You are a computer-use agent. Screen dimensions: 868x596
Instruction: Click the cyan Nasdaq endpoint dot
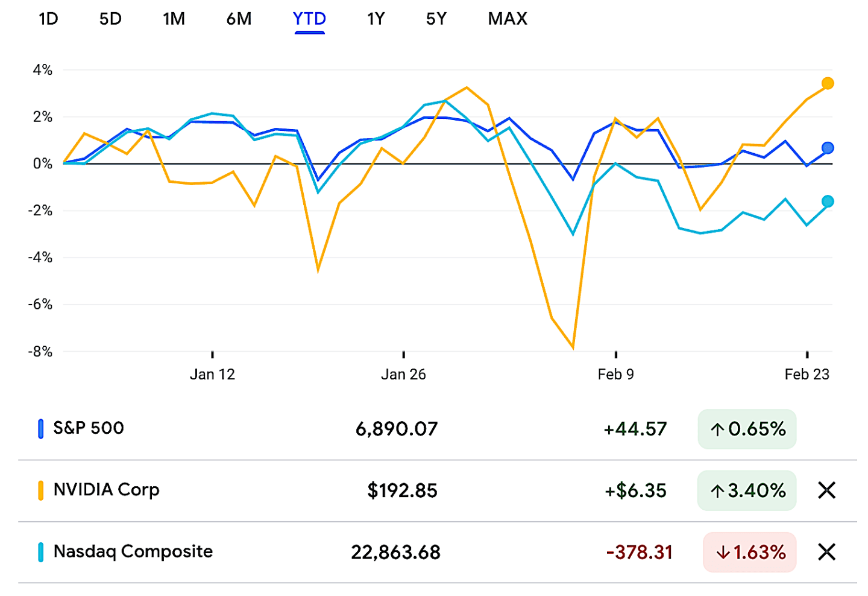pyautogui.click(x=828, y=201)
